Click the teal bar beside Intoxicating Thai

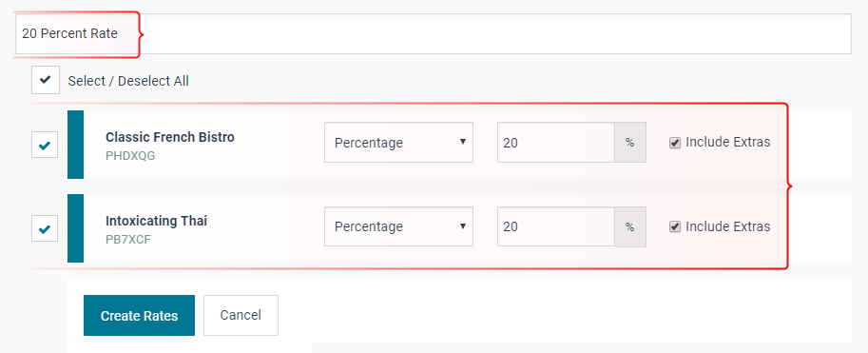75,228
